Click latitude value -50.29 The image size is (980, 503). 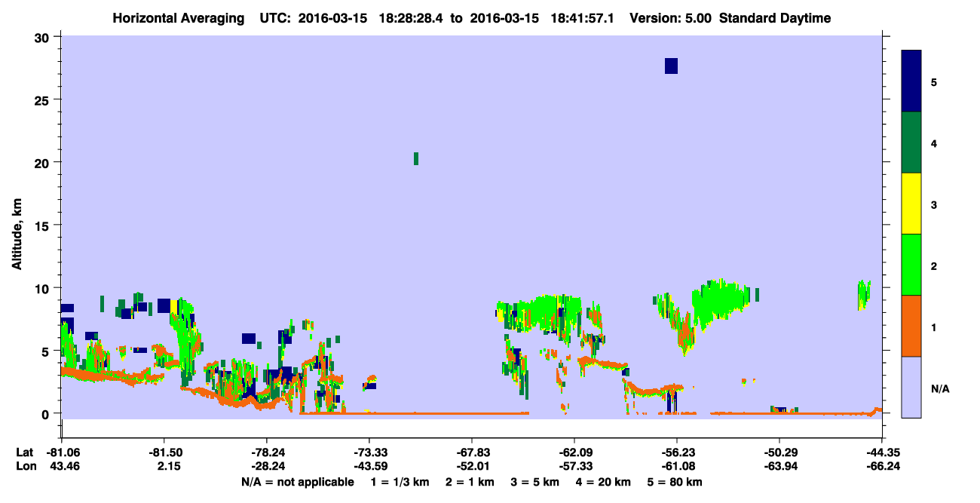[x=779, y=452]
